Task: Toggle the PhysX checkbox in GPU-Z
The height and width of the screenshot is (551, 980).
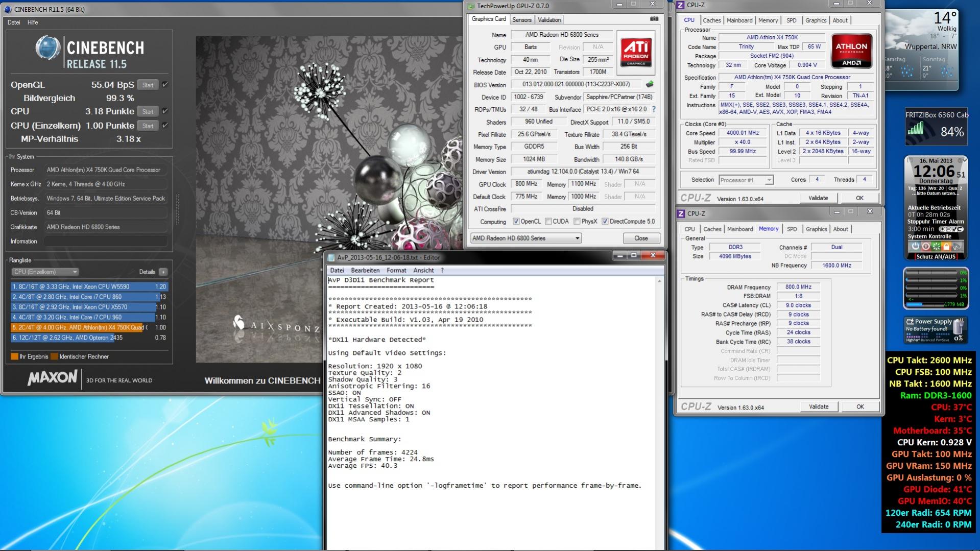Action: click(577, 222)
